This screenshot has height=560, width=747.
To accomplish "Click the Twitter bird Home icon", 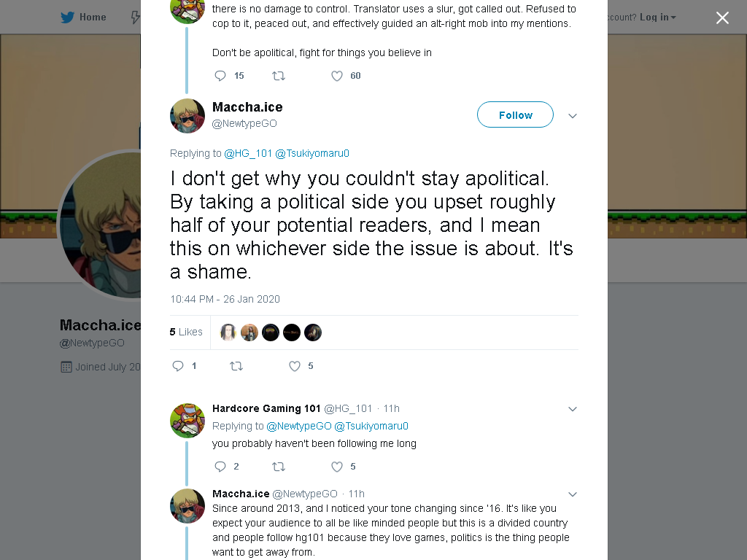I will coord(68,17).
